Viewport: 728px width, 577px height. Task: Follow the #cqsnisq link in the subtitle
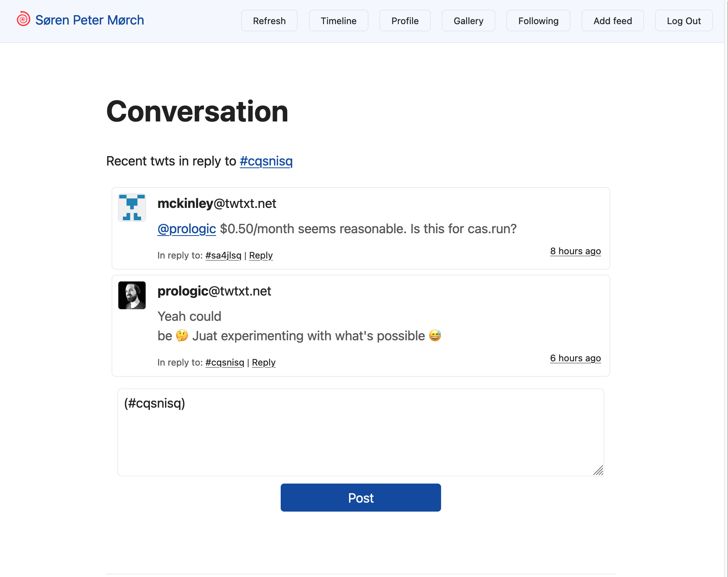click(266, 161)
